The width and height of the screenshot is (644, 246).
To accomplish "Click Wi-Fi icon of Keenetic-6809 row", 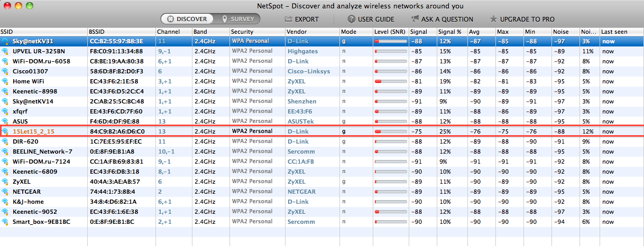I will click(x=5, y=172).
